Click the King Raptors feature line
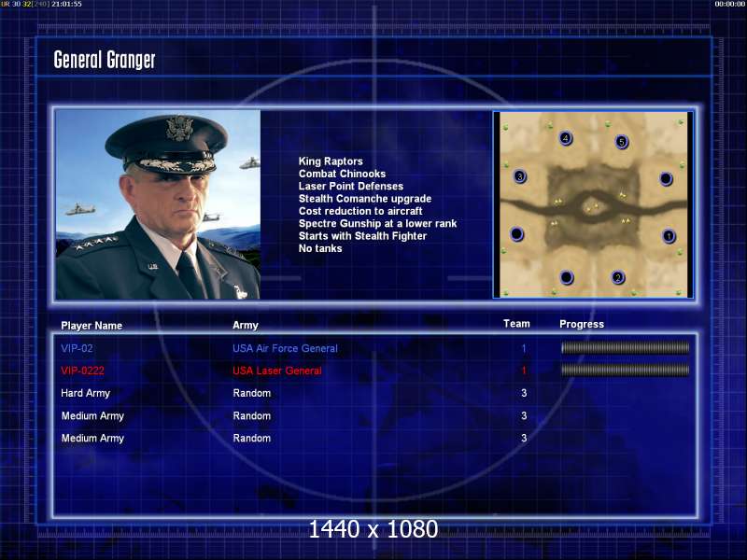The image size is (747, 560). pyautogui.click(x=331, y=161)
